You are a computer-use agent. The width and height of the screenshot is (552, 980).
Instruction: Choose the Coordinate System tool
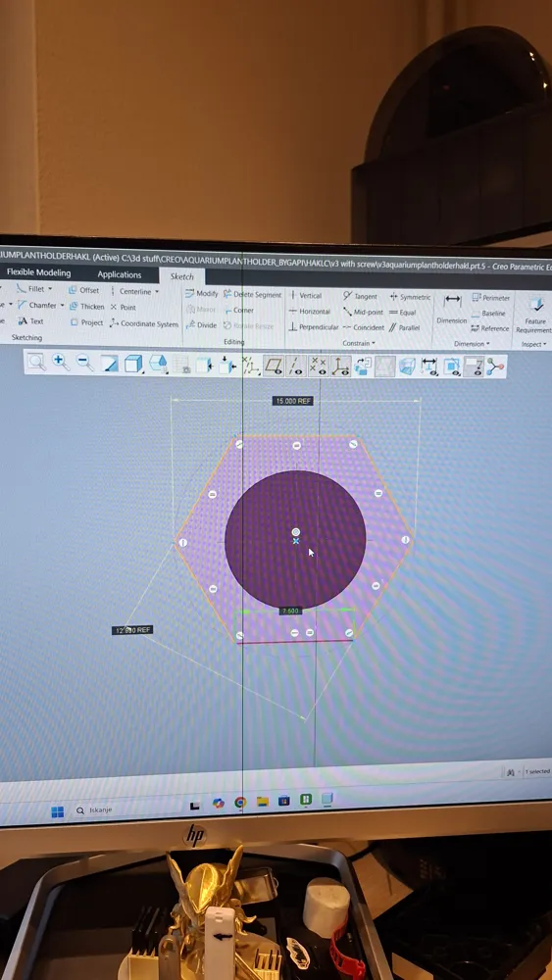144,323
